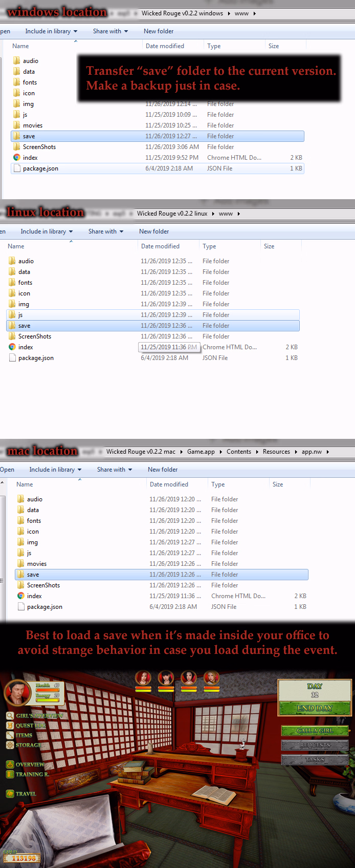This screenshot has height=868, width=355.
Task: Sort by Date modified column in windows location
Action: pyautogui.click(x=165, y=46)
